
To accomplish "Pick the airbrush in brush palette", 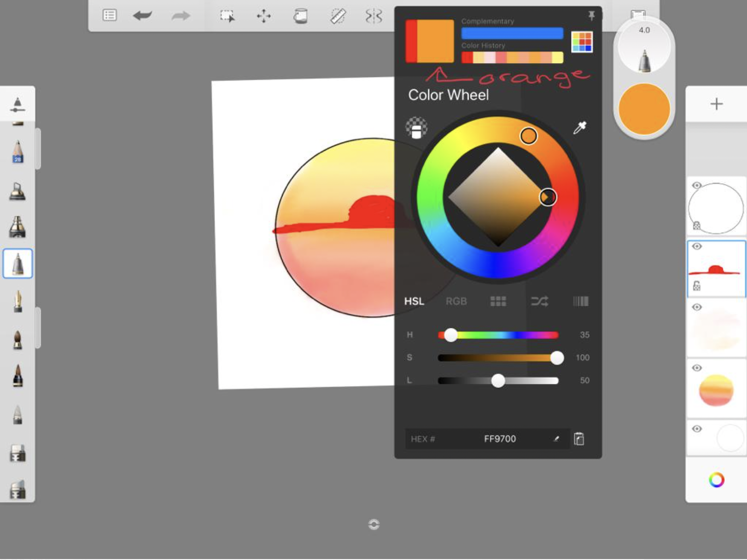I will click(x=17, y=191).
